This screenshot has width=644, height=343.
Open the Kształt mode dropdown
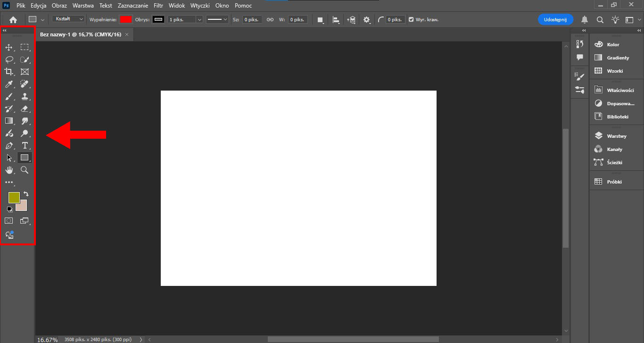pyautogui.click(x=68, y=19)
